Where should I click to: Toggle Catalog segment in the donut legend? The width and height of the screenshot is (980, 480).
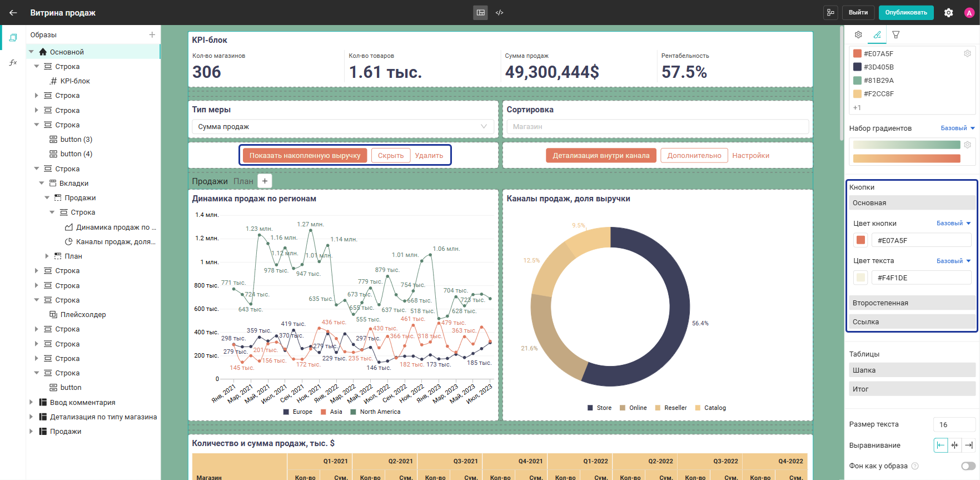(710, 408)
